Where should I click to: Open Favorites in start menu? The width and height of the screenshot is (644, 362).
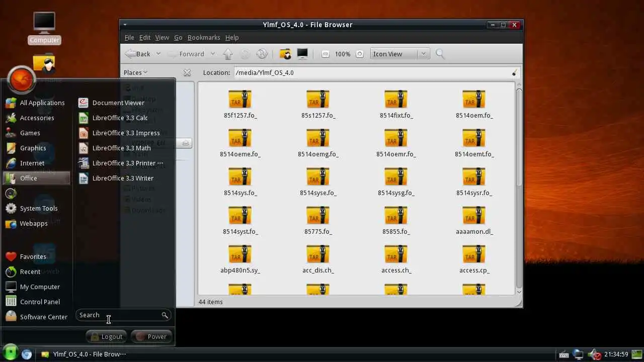click(36, 256)
